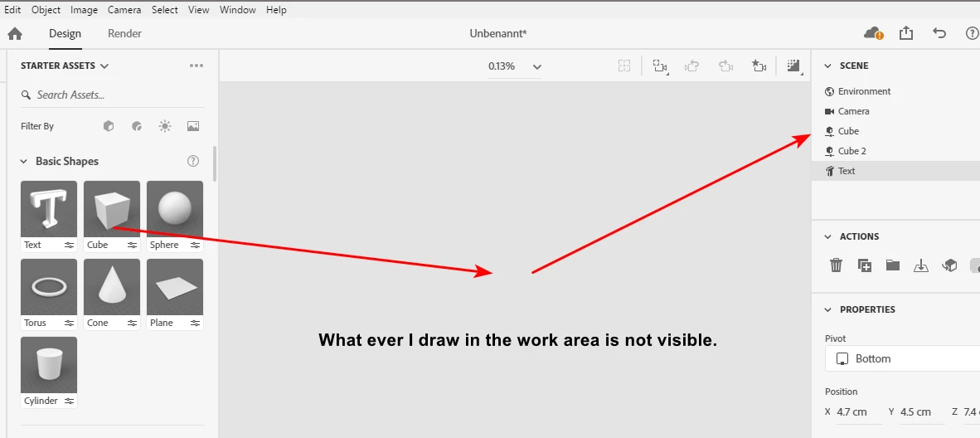Click the camera redo icon
980x438 pixels.
[725, 66]
